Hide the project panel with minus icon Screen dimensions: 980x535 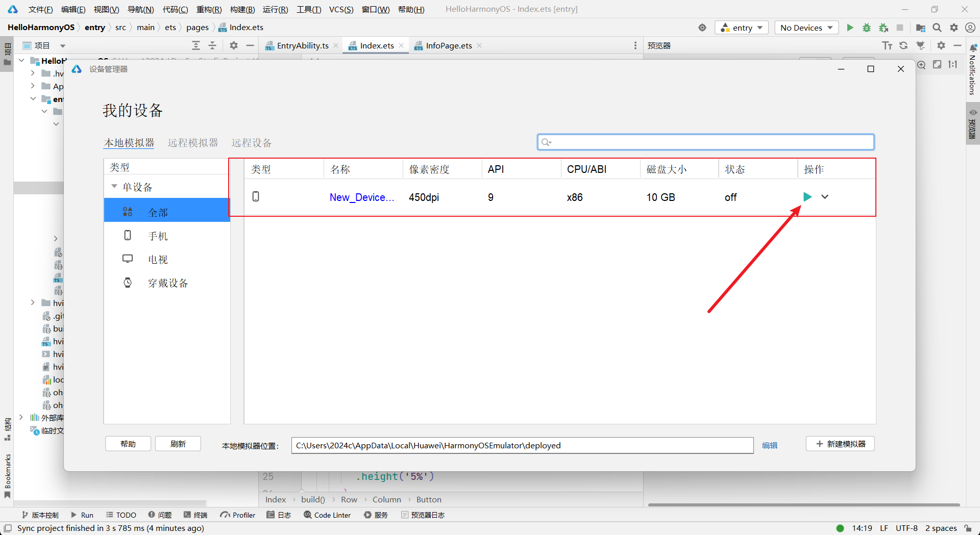pyautogui.click(x=250, y=45)
